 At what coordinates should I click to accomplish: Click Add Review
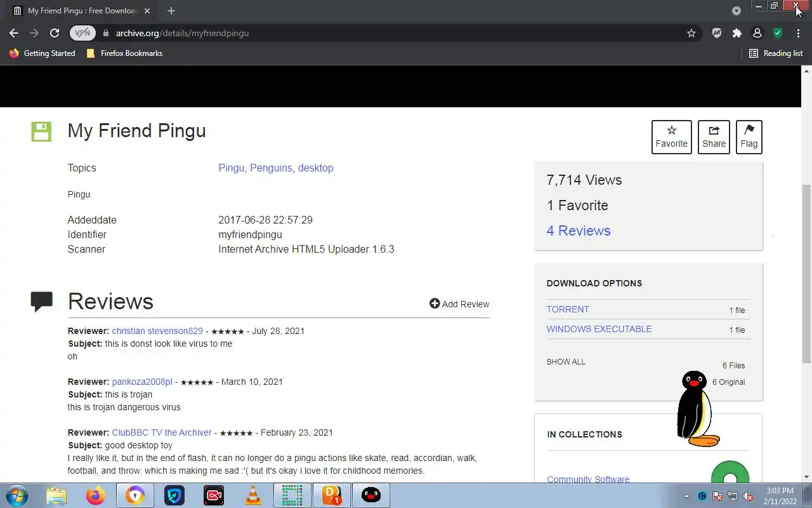click(x=459, y=304)
